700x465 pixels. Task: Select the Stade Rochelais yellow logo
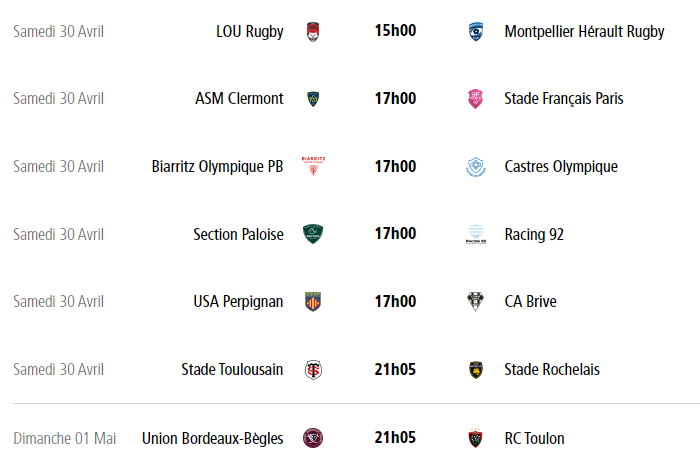tap(476, 369)
